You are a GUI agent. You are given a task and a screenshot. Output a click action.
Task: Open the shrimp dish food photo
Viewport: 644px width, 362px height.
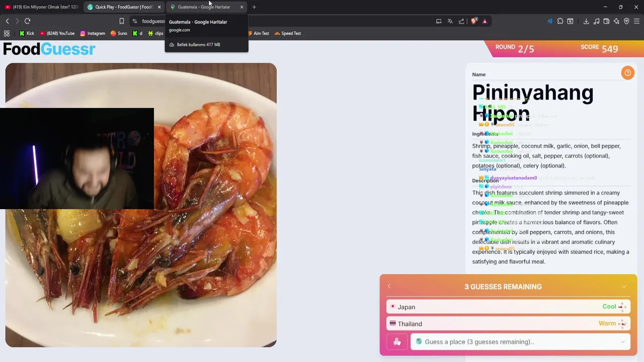[141, 205]
